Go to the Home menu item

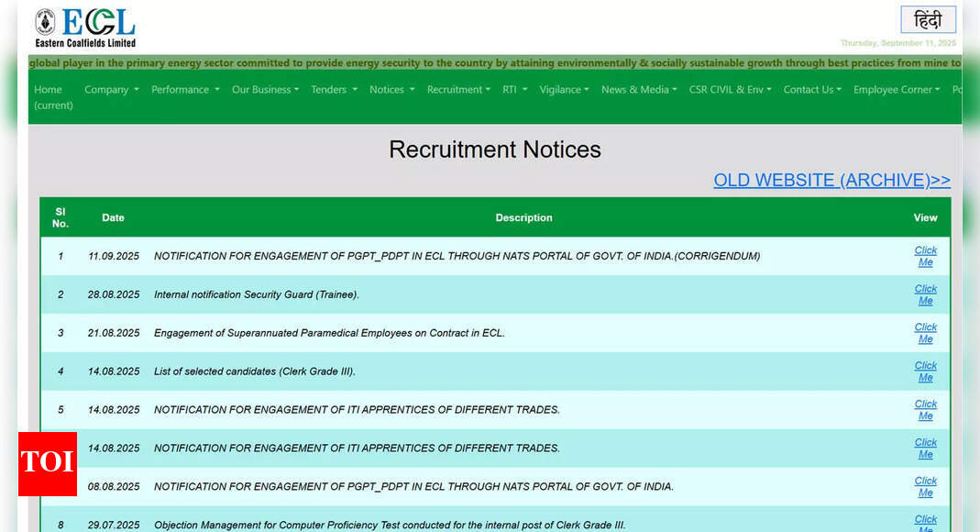[x=53, y=97]
